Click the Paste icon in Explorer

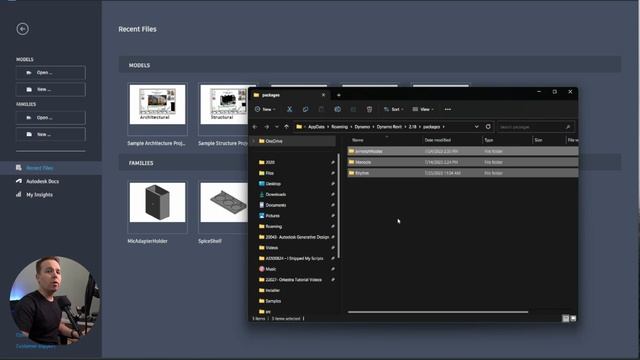click(x=321, y=109)
